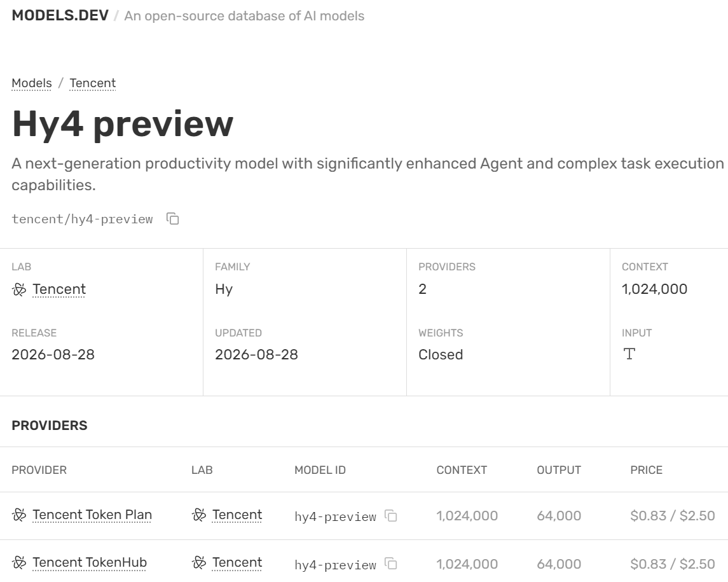Click hy4-preview model ID text in TokenHub row
The height and width of the screenshot is (582, 728).
(x=335, y=565)
